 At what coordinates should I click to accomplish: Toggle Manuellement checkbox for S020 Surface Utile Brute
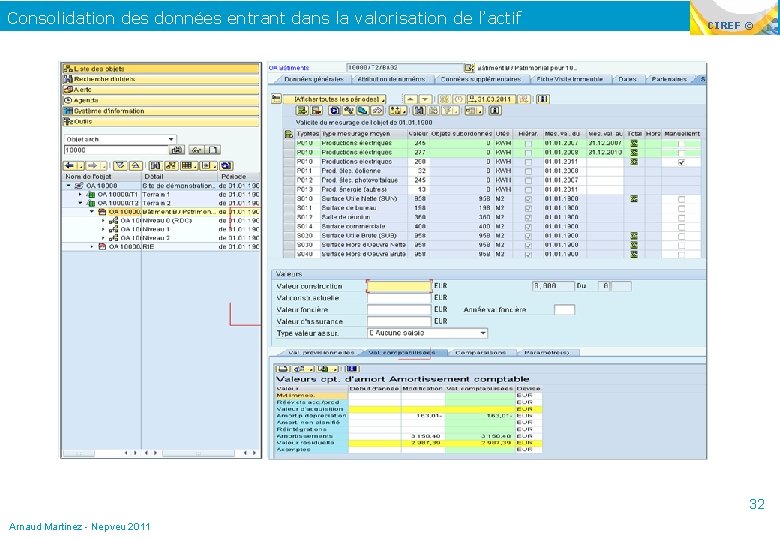pos(682,236)
